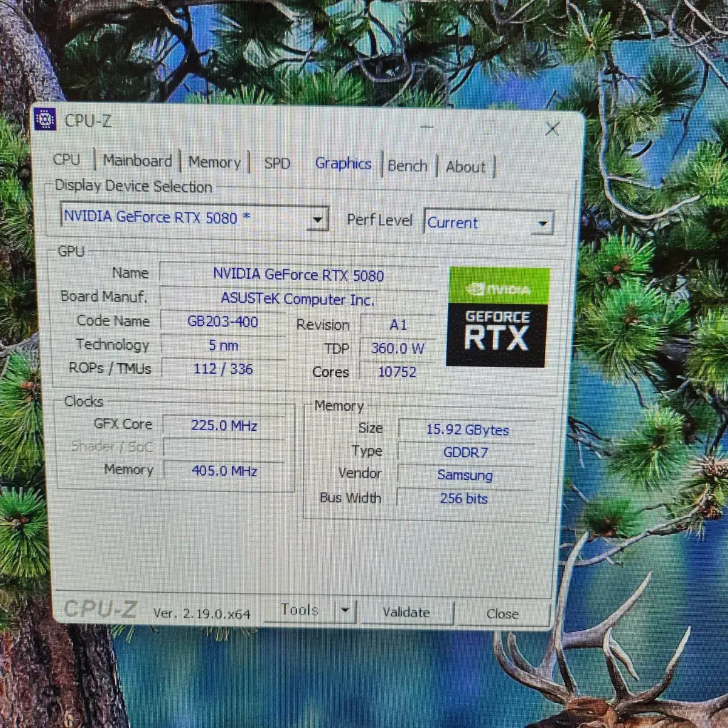
Task: Click the Board Manuf. value ASUSTeK Computer Inc.
Action: pyautogui.click(x=298, y=299)
